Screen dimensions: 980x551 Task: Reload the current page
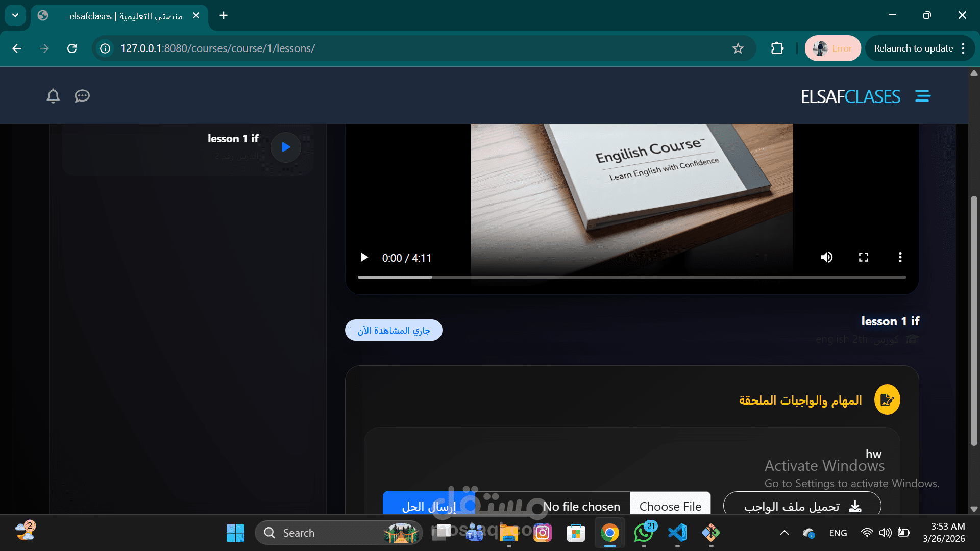72,48
